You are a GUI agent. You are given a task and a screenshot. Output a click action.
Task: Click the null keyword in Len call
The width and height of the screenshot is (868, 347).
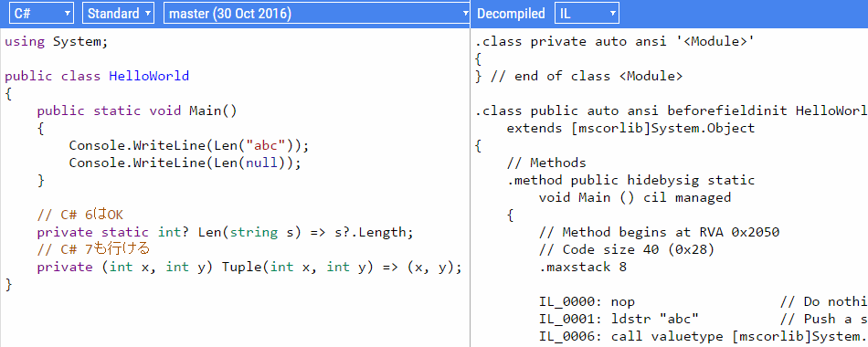(261, 163)
